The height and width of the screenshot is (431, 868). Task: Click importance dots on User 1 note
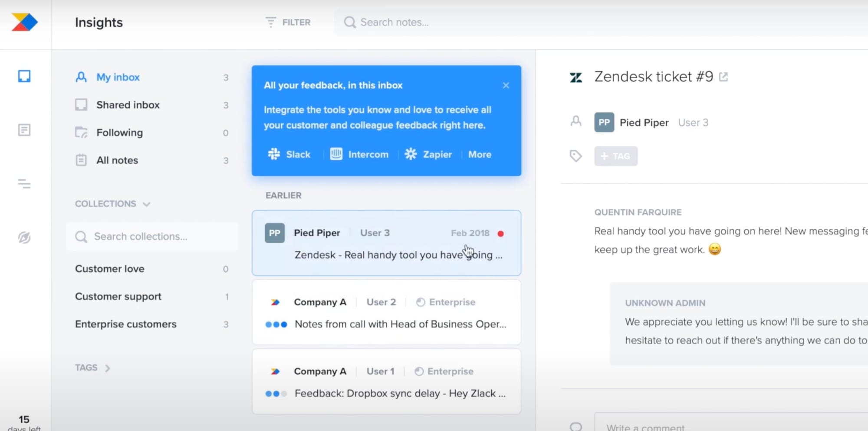276,394
